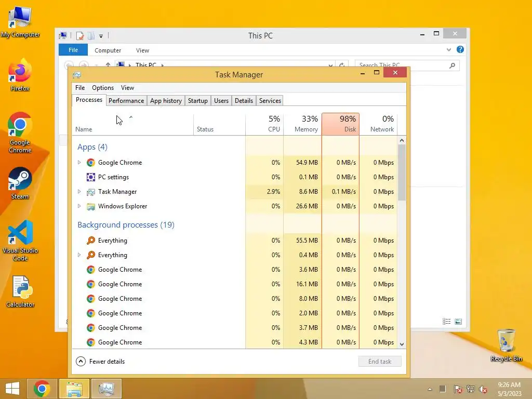
Task: Open the network tray icon
Action: coord(471,389)
